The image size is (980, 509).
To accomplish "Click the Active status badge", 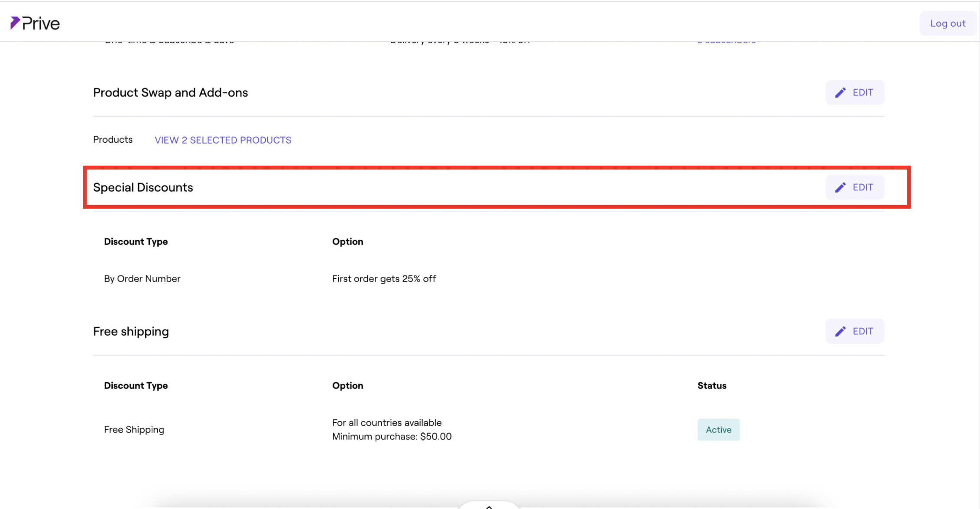I will 718,430.
